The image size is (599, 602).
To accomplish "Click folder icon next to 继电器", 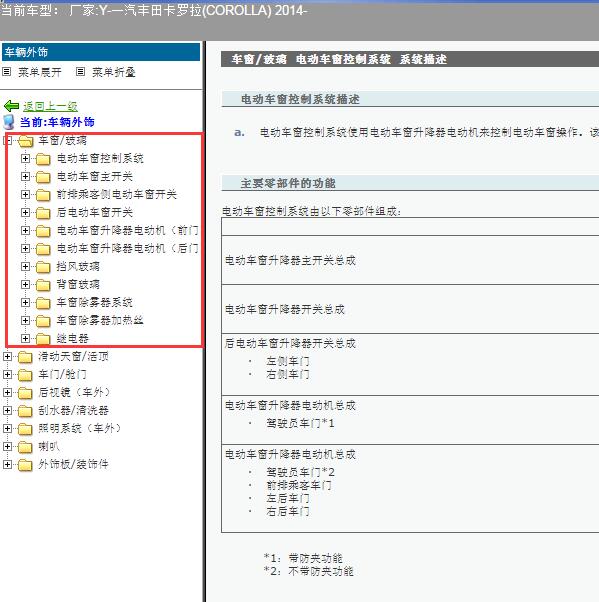I will point(43,339).
